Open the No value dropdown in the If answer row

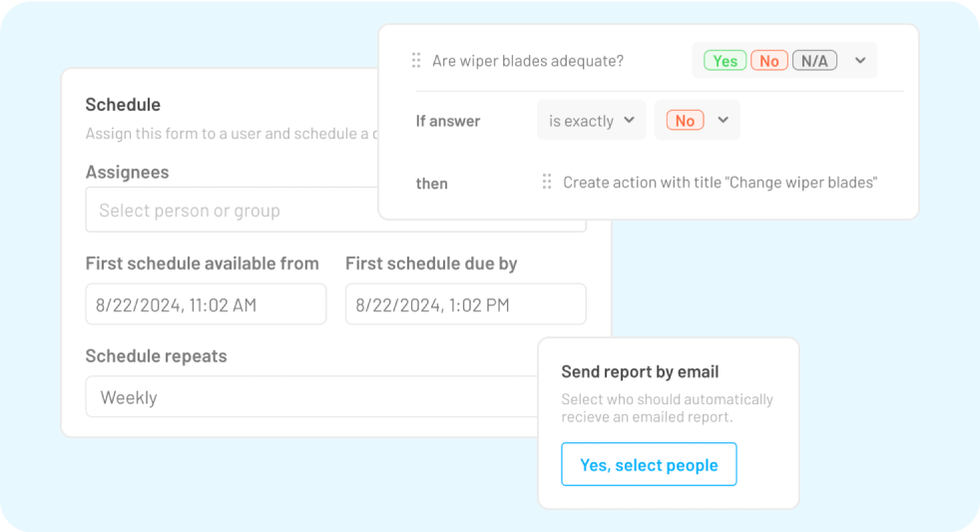click(x=697, y=121)
